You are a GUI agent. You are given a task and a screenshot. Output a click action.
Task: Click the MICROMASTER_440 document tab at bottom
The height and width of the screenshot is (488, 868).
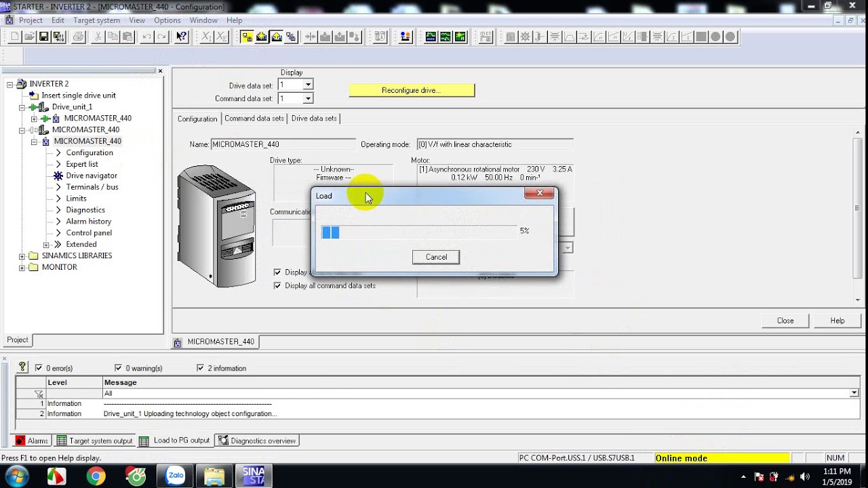click(215, 342)
